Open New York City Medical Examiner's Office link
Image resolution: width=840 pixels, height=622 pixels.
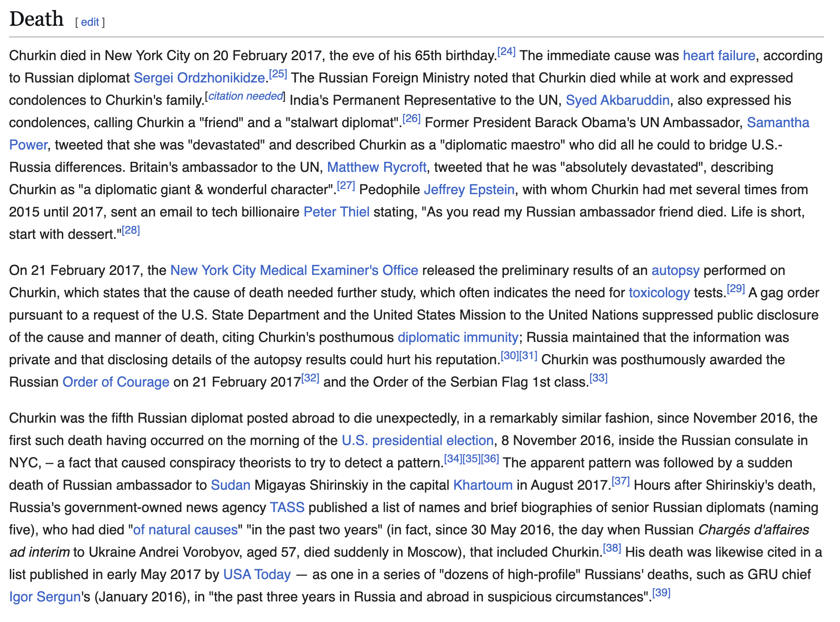click(x=294, y=271)
